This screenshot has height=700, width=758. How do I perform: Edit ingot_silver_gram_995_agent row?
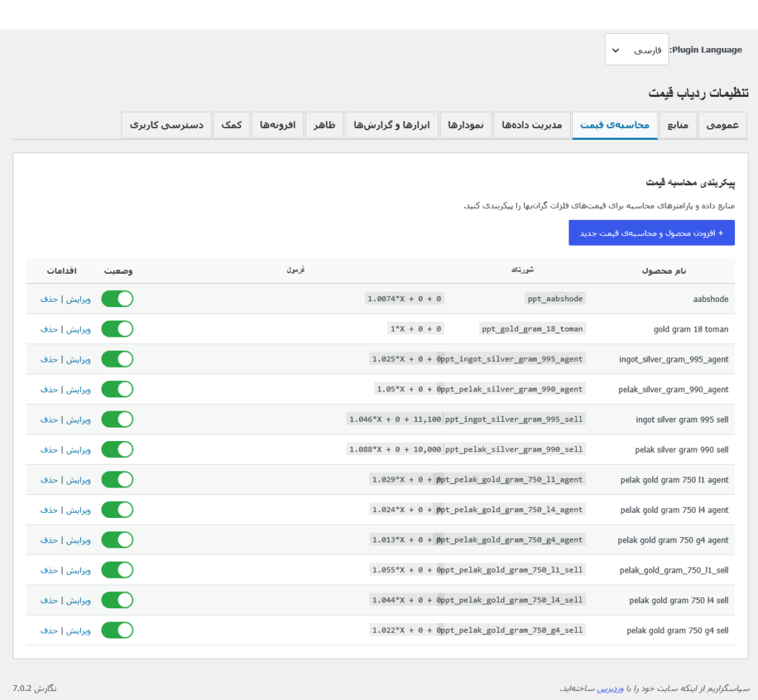[78, 360]
